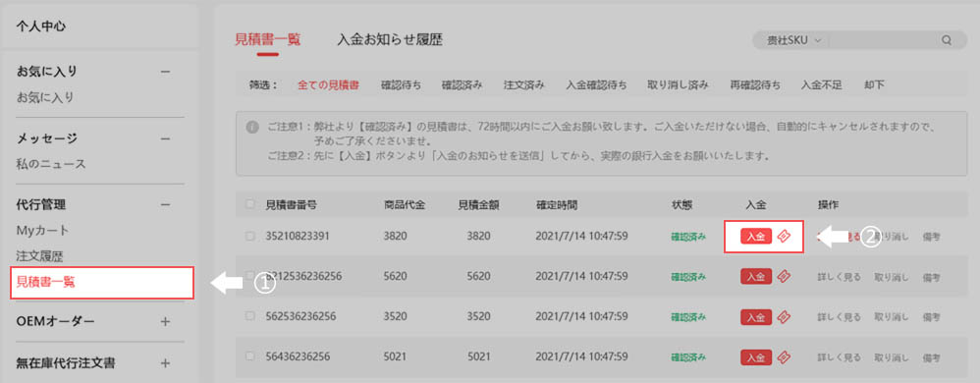Toggle the select-all checkbox in table header
980x383 pixels.
[x=250, y=203]
